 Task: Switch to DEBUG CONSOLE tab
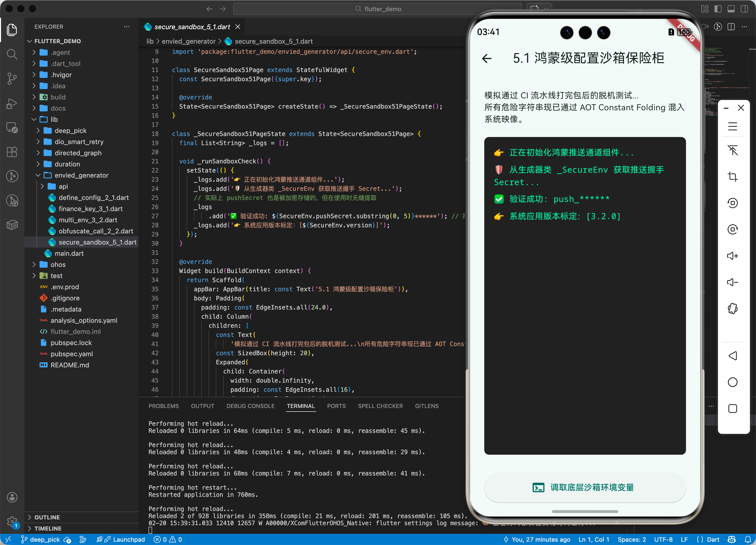[x=250, y=406]
